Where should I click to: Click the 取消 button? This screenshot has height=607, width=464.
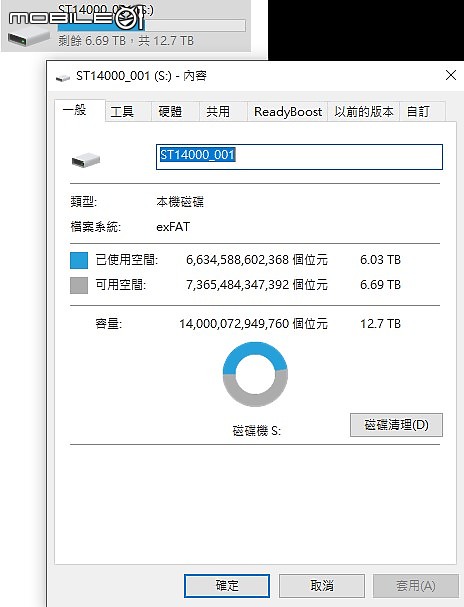[322, 586]
